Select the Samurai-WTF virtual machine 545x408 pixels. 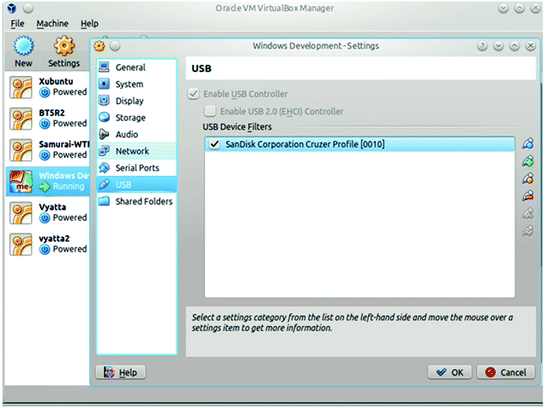pos(48,150)
